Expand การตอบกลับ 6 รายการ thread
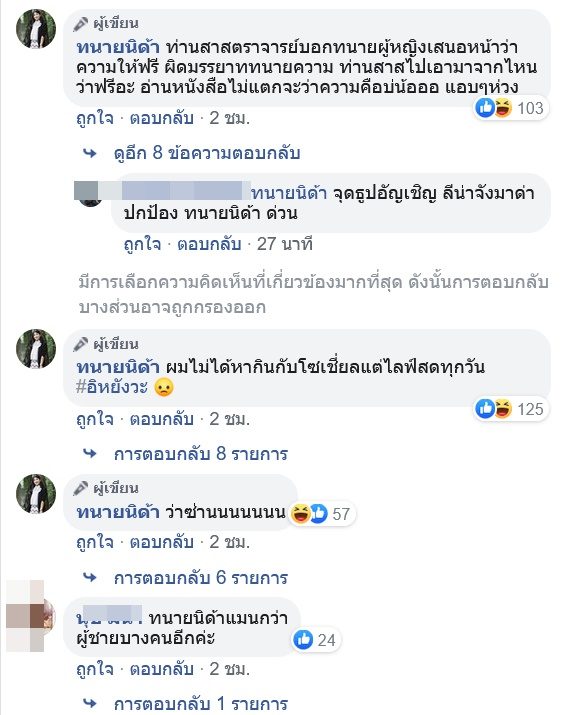Image resolution: width=588 pixels, height=715 pixels. 201,578
